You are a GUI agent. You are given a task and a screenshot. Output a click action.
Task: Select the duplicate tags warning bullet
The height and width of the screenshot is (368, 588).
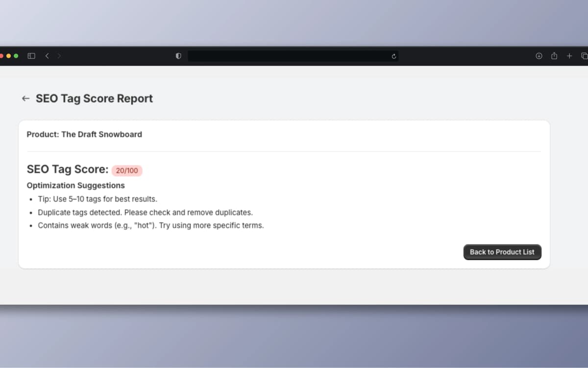click(145, 212)
